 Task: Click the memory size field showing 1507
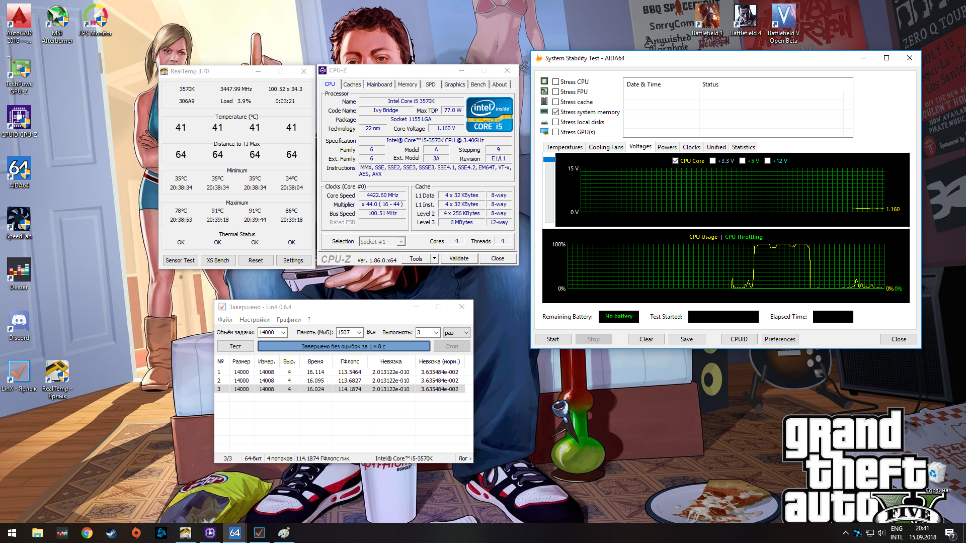click(345, 332)
